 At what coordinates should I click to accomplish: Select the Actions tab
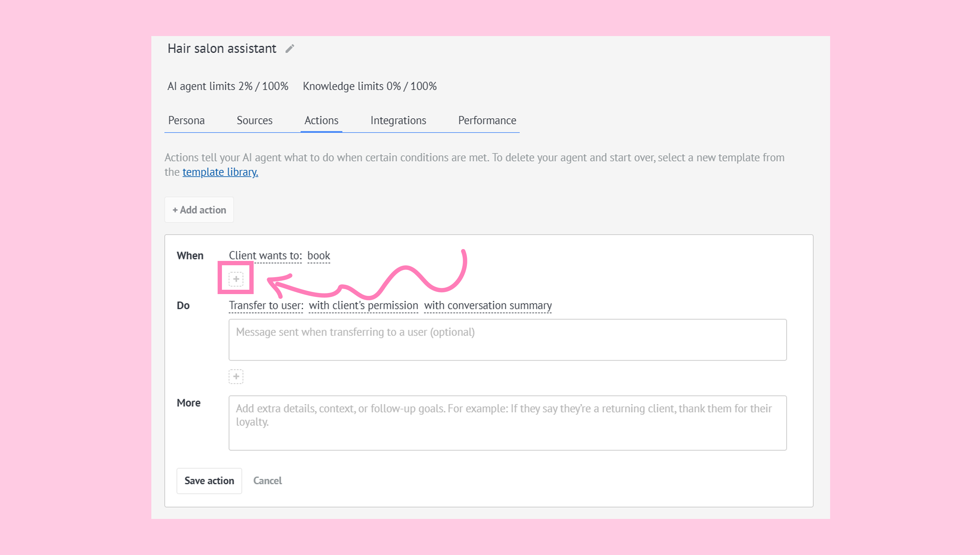321,120
